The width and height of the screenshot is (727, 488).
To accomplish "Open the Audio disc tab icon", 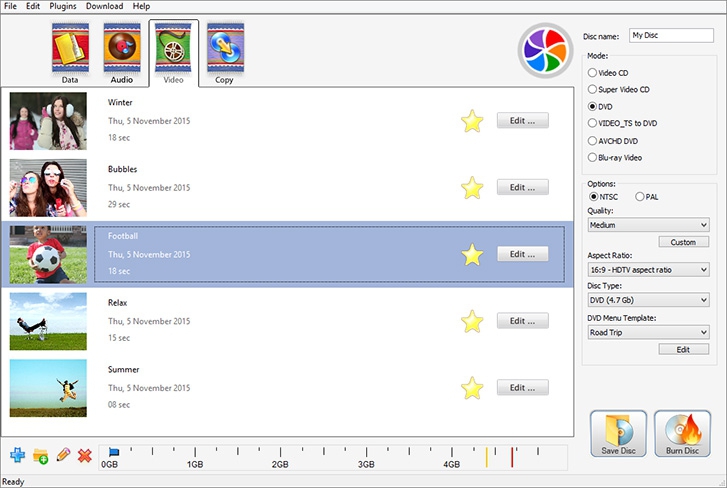I will (x=122, y=48).
